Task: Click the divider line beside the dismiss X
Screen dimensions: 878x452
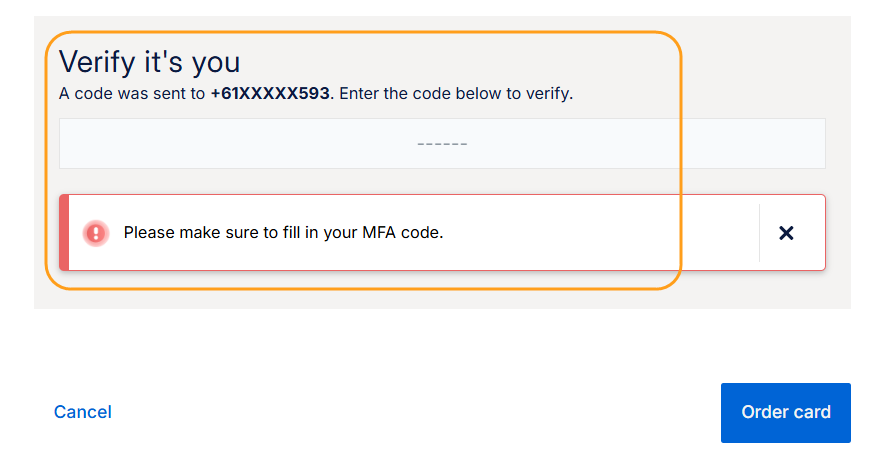Action: pos(759,233)
